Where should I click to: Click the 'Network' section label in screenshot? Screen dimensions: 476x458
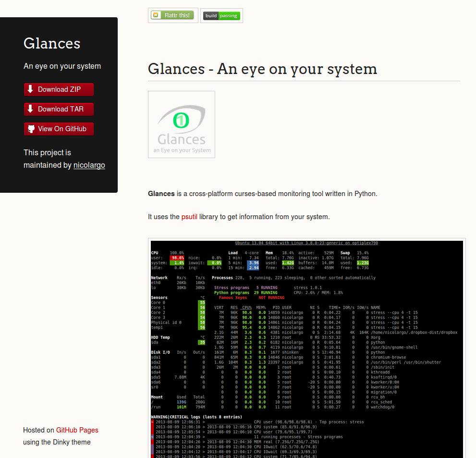159,278
